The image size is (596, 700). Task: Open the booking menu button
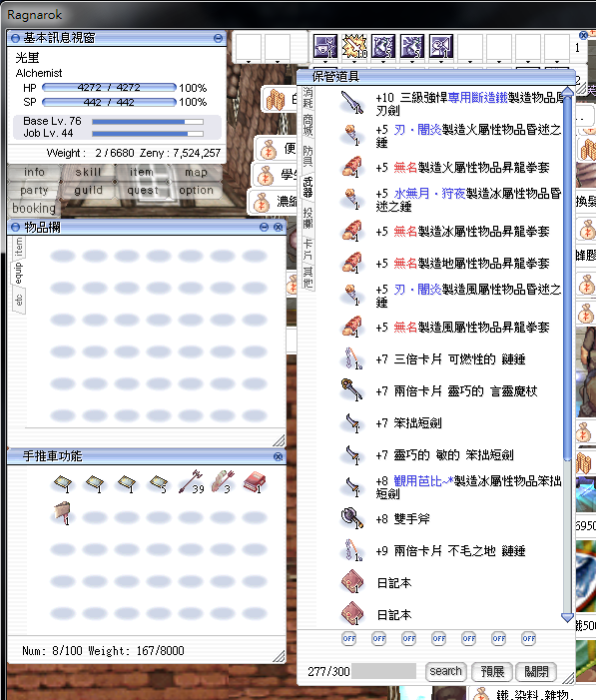tap(34, 209)
